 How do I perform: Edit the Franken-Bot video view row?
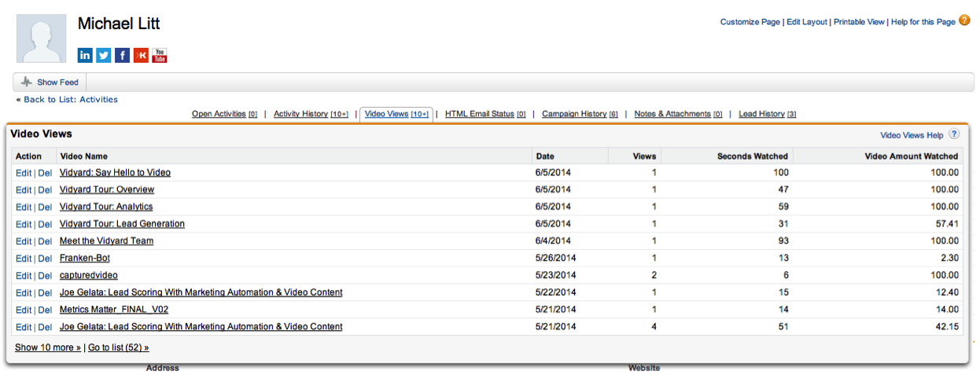24,259
